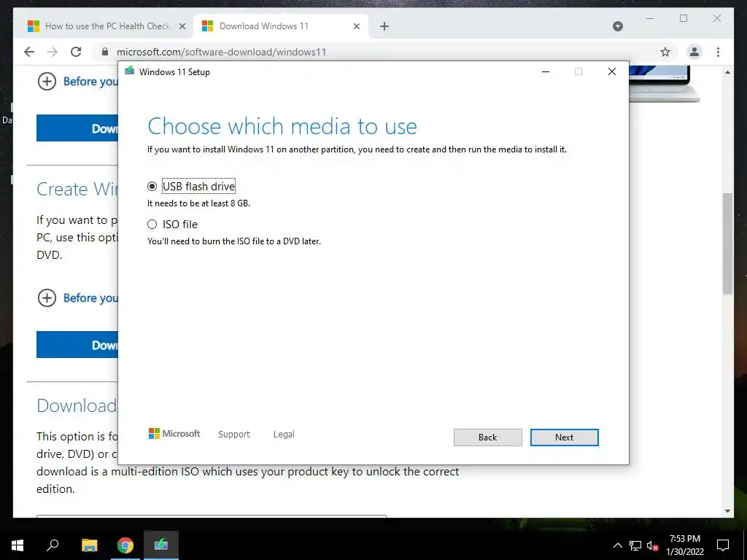Image resolution: width=747 pixels, height=560 pixels.
Task: Click the Microsoft logo in setup footer
Action: tap(174, 433)
